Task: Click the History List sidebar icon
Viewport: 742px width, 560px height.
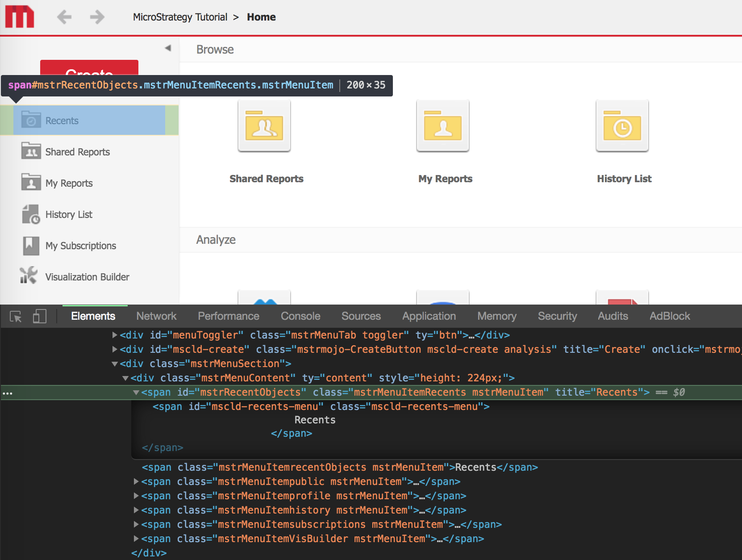Action: point(30,214)
